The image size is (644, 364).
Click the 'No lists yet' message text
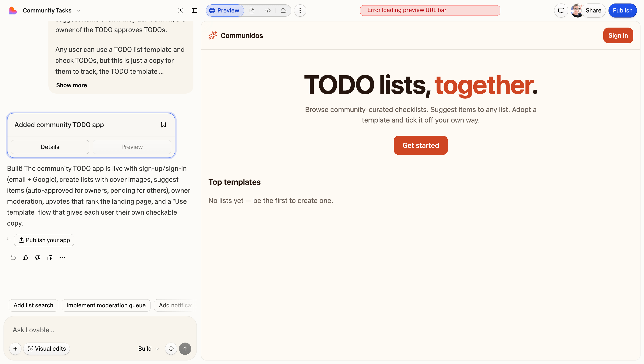tap(271, 201)
